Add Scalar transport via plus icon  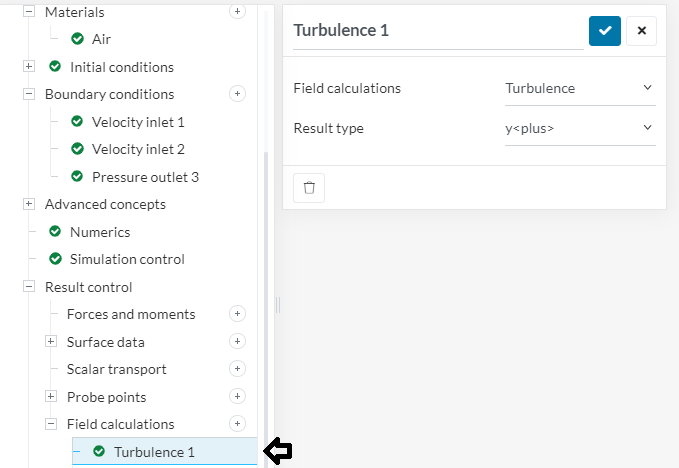(x=237, y=369)
